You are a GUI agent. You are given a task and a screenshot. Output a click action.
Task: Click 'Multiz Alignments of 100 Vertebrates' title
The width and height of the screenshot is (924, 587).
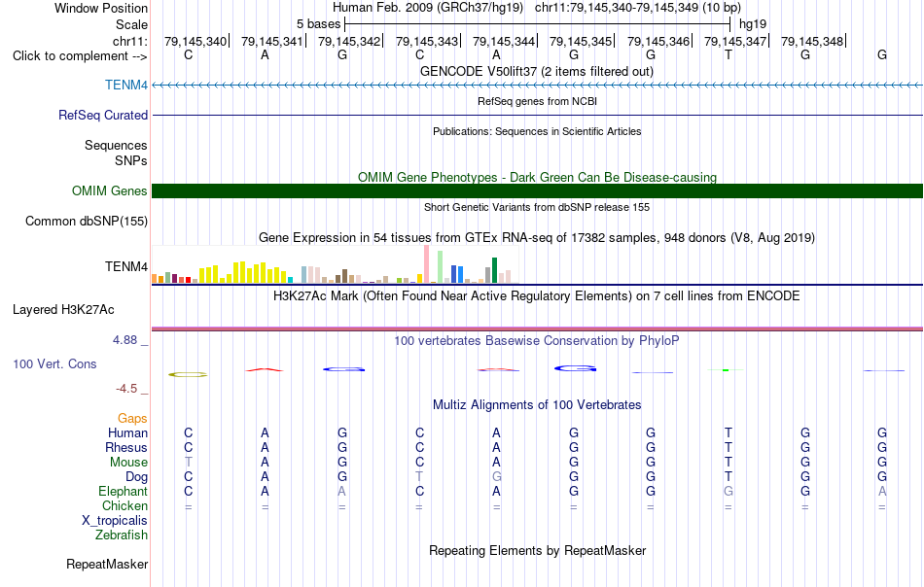537,405
